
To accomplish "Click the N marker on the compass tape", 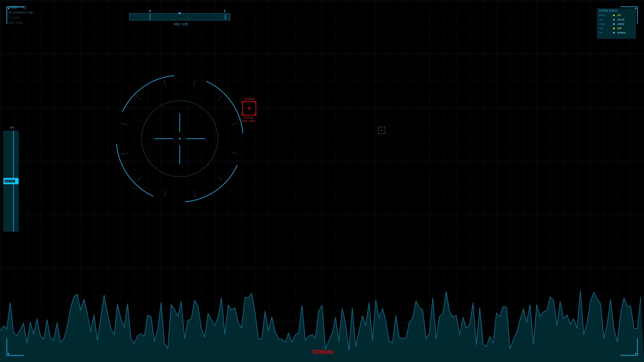I will tap(149, 11).
